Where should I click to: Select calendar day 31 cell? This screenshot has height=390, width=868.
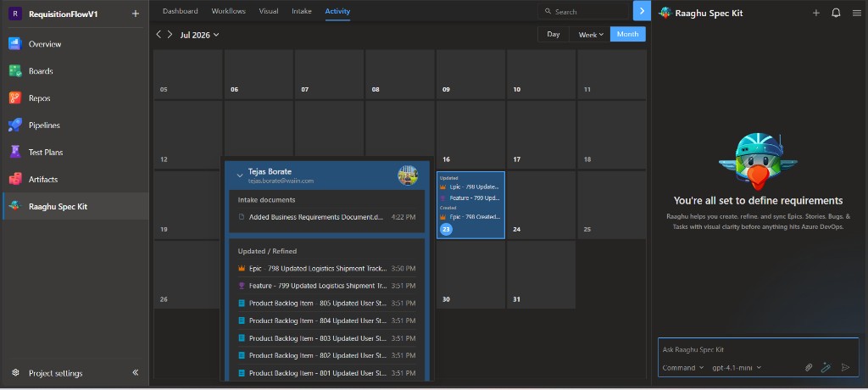(x=542, y=275)
